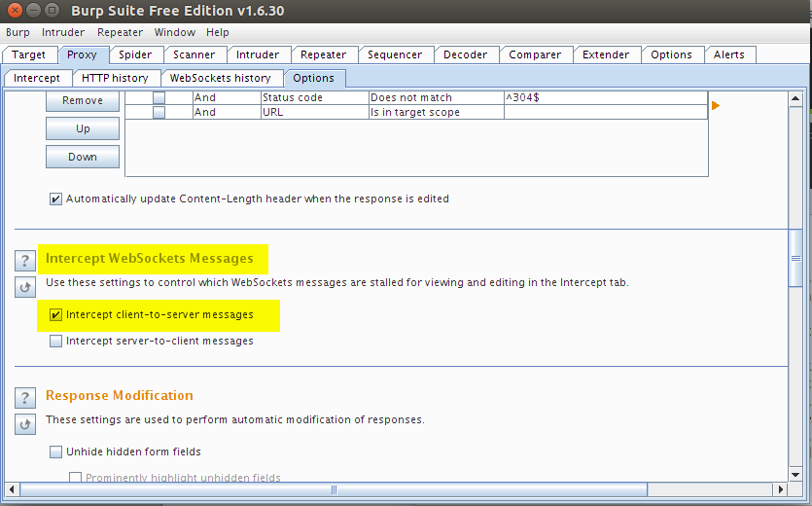The width and height of the screenshot is (812, 506).
Task: Open the Repeater menu in the menu bar
Action: 120,32
